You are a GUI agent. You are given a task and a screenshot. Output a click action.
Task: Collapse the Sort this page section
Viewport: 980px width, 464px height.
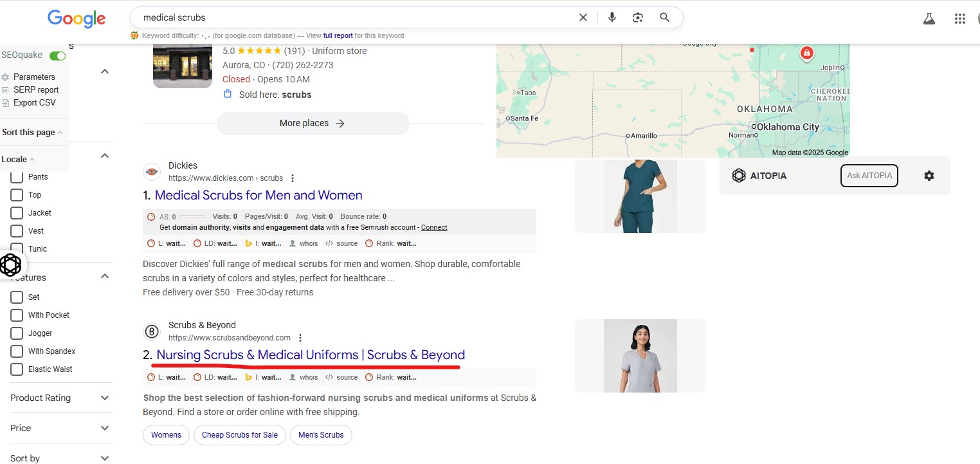(x=60, y=132)
